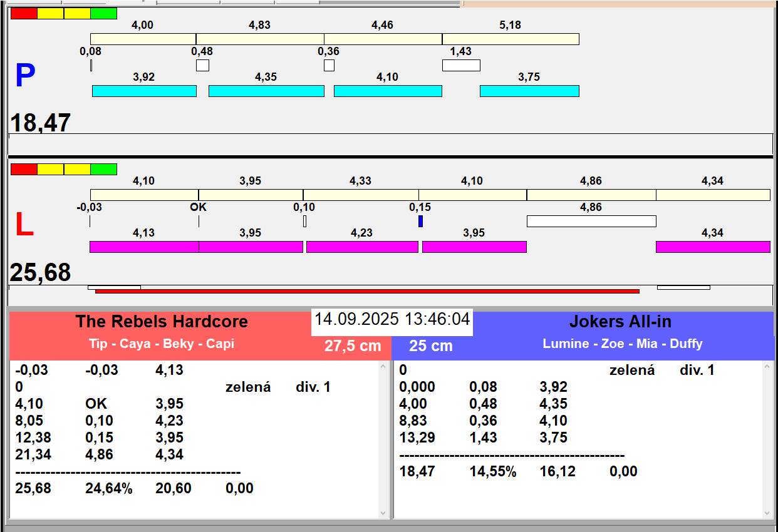Click the 16,12 value in Jokers summary

point(558,471)
